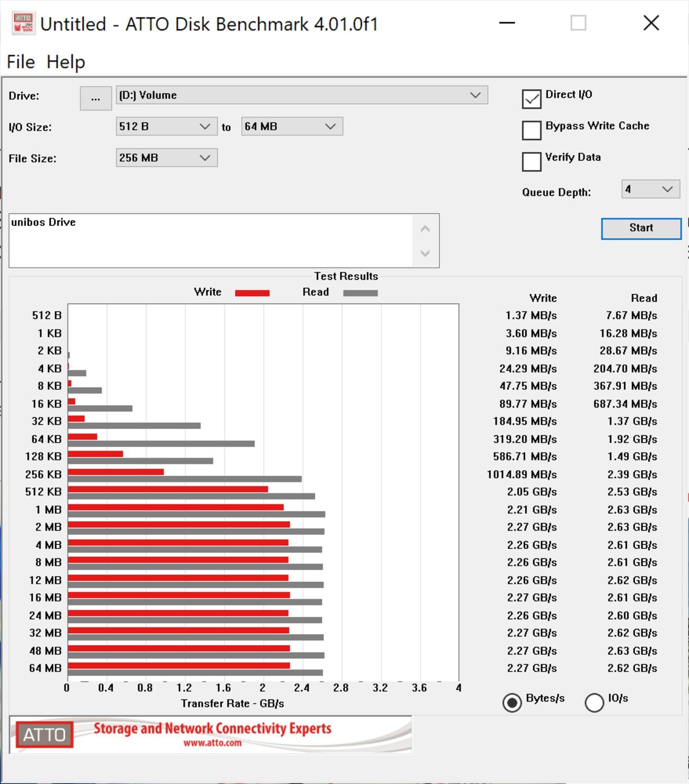Screen dimensions: 689x784
Task: Enable Bypass Write Cache checkbox
Action: click(x=531, y=130)
